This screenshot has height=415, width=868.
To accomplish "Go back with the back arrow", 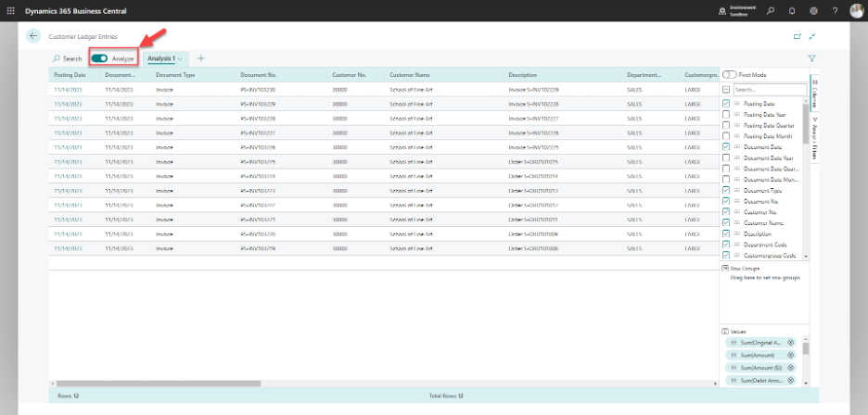I will (x=33, y=36).
